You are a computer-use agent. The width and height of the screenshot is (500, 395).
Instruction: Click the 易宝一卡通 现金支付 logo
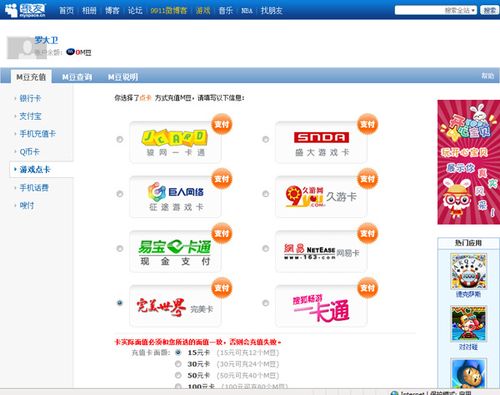pyautogui.click(x=175, y=252)
